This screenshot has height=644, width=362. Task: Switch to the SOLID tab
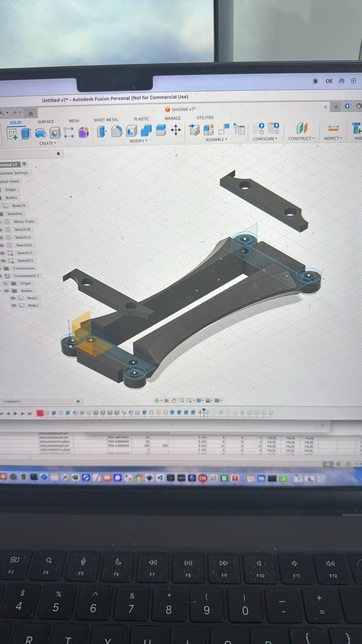pos(15,123)
